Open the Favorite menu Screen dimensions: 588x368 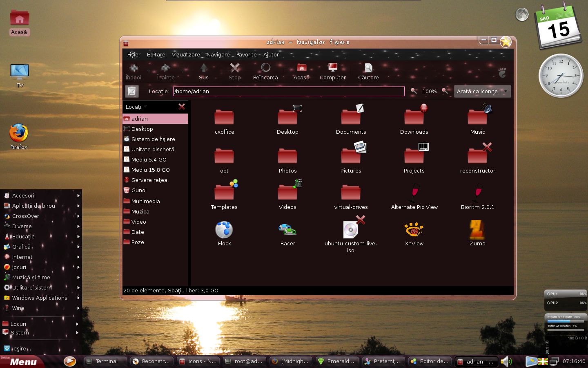247,54
